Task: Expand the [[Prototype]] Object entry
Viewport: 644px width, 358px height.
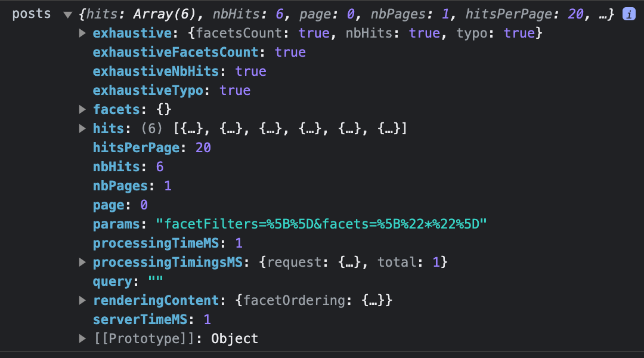Action: (x=82, y=338)
